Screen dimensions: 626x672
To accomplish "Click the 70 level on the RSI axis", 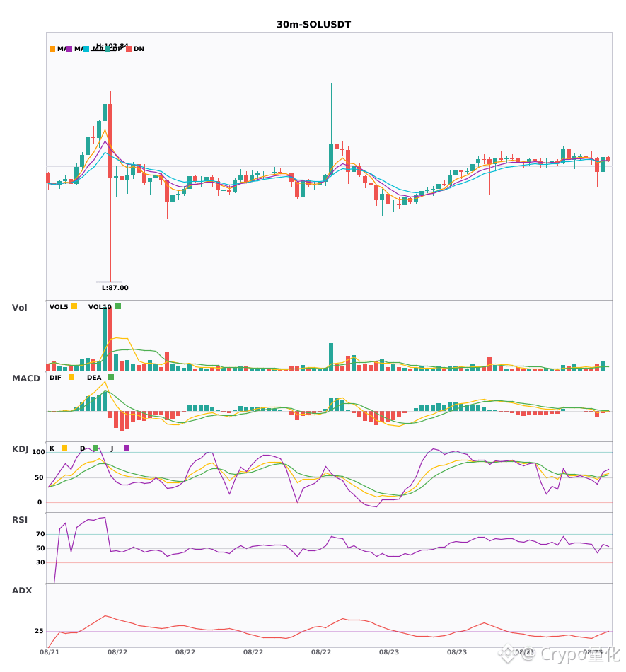I will [x=40, y=534].
